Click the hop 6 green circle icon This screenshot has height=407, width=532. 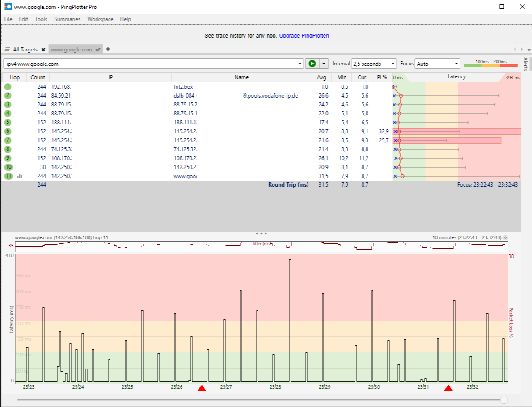(x=8, y=131)
